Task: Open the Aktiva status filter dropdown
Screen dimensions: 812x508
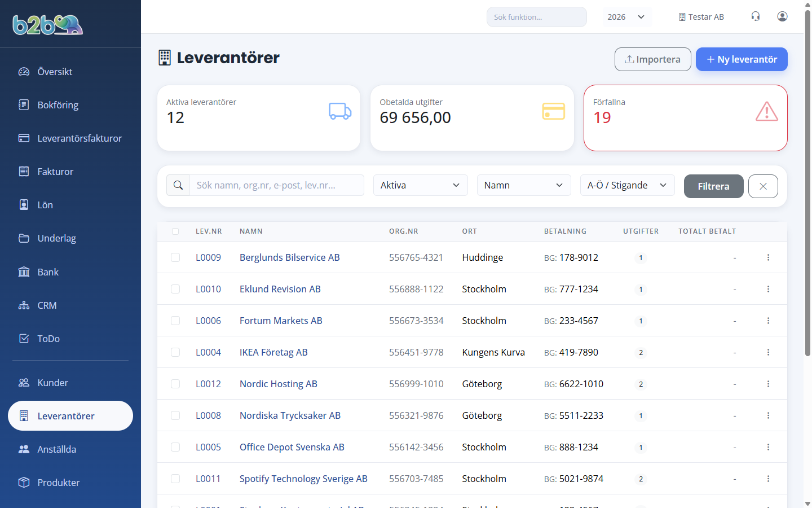Action: coord(421,185)
